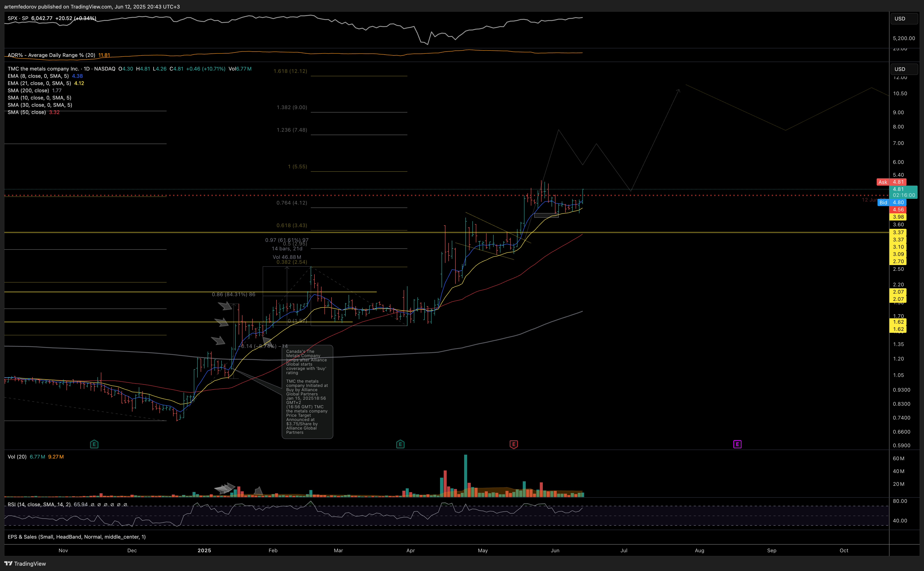This screenshot has height=571, width=924.
Task: Click the 60 M volume axis value
Action: click(x=899, y=459)
